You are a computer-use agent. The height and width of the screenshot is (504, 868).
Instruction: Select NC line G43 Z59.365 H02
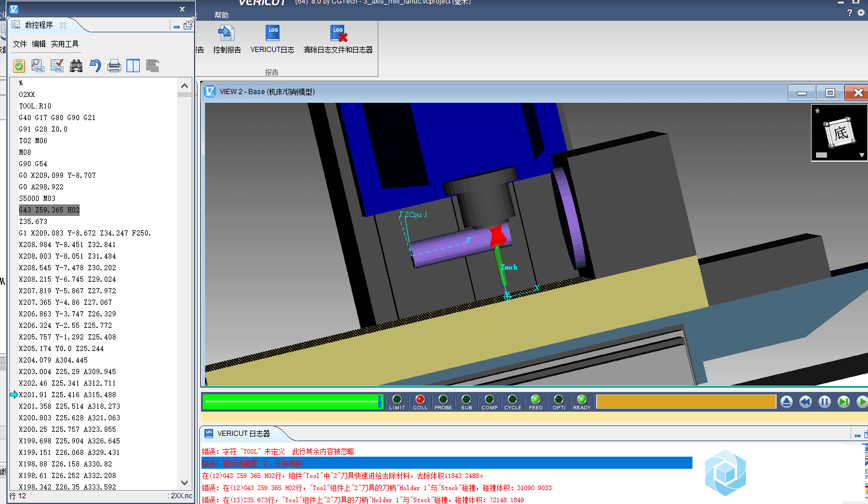(x=49, y=210)
